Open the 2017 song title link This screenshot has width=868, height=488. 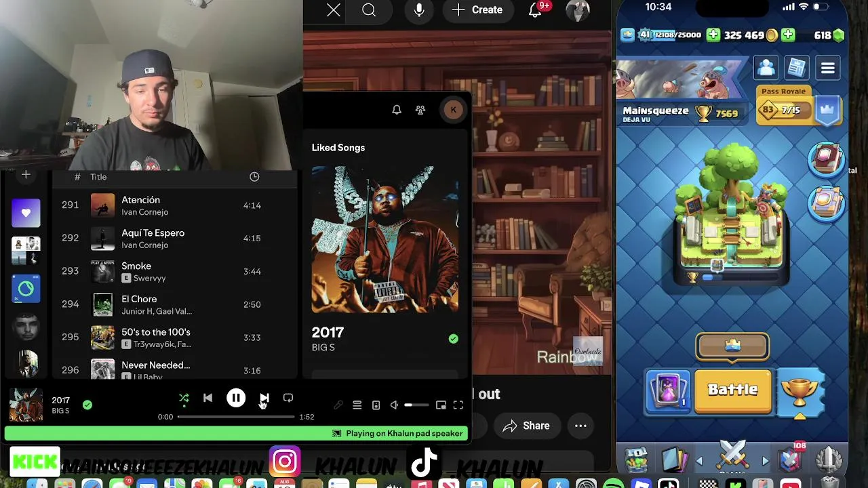tap(328, 332)
